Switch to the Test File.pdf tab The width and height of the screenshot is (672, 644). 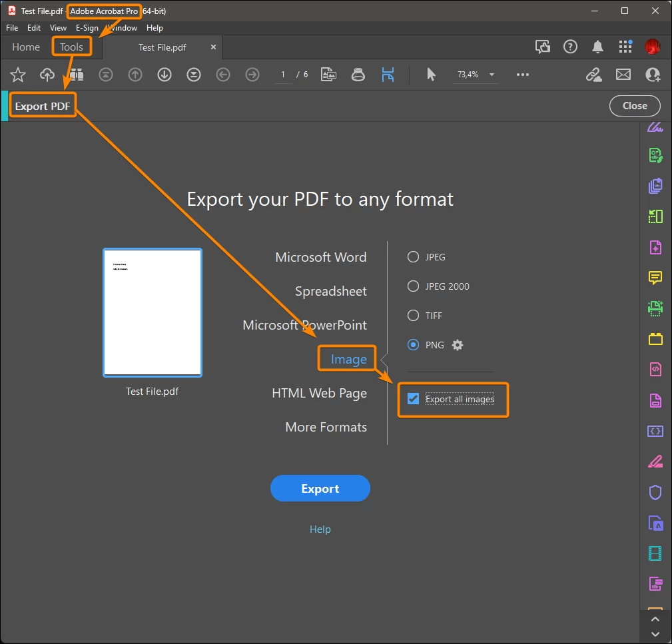pyautogui.click(x=162, y=47)
